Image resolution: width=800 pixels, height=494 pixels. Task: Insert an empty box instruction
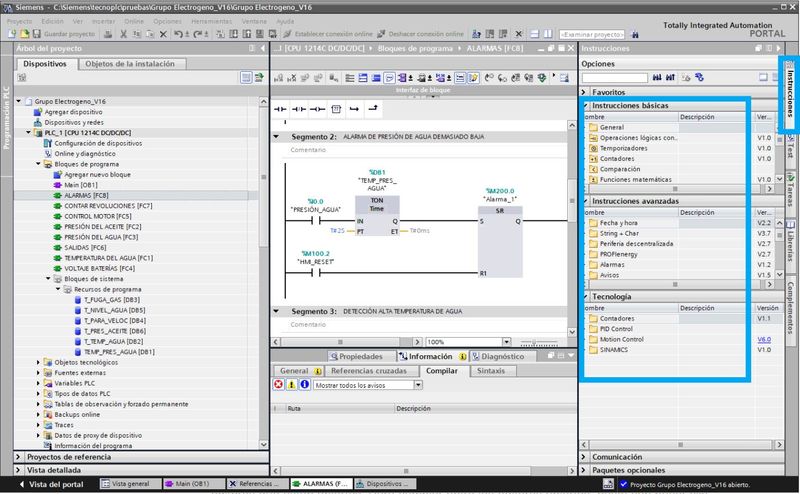336,109
